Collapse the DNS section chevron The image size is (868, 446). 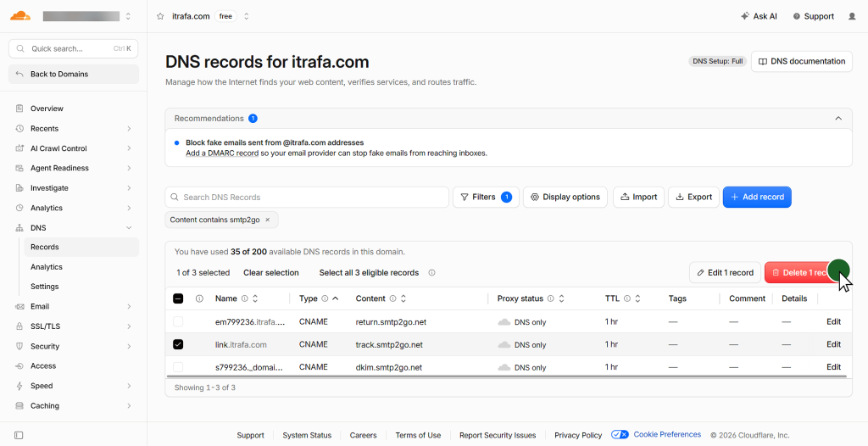pyautogui.click(x=129, y=228)
